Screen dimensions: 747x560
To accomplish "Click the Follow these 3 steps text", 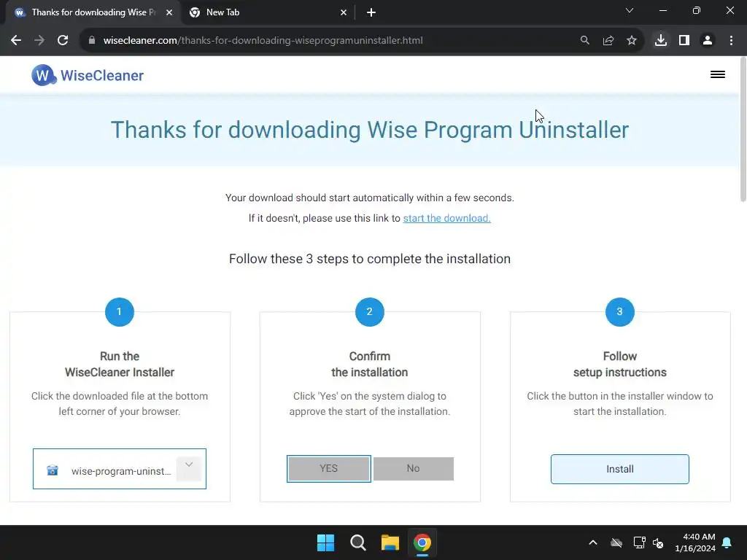I will click(370, 259).
